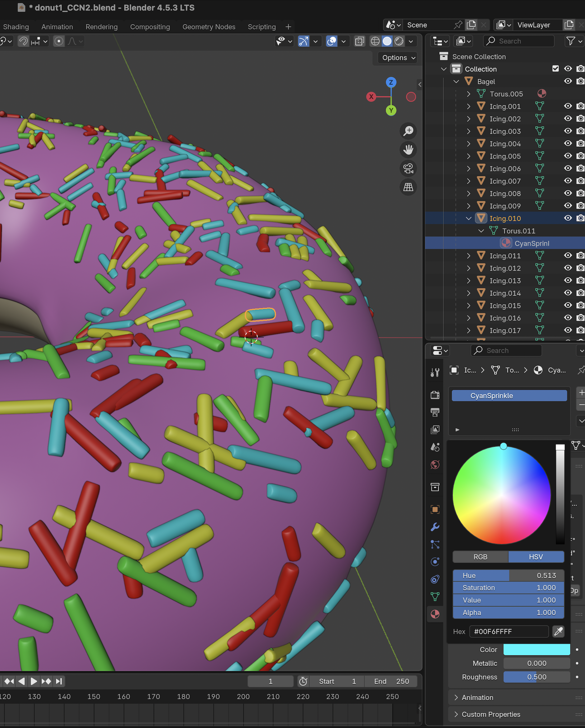
Task: Open the World properties tab (globe icon)
Action: [435, 465]
